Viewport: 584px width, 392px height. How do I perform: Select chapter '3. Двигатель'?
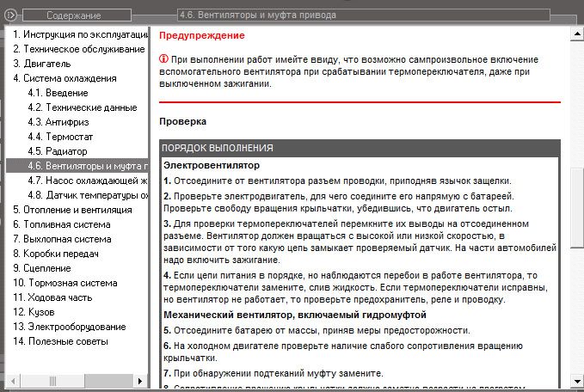click(41, 64)
